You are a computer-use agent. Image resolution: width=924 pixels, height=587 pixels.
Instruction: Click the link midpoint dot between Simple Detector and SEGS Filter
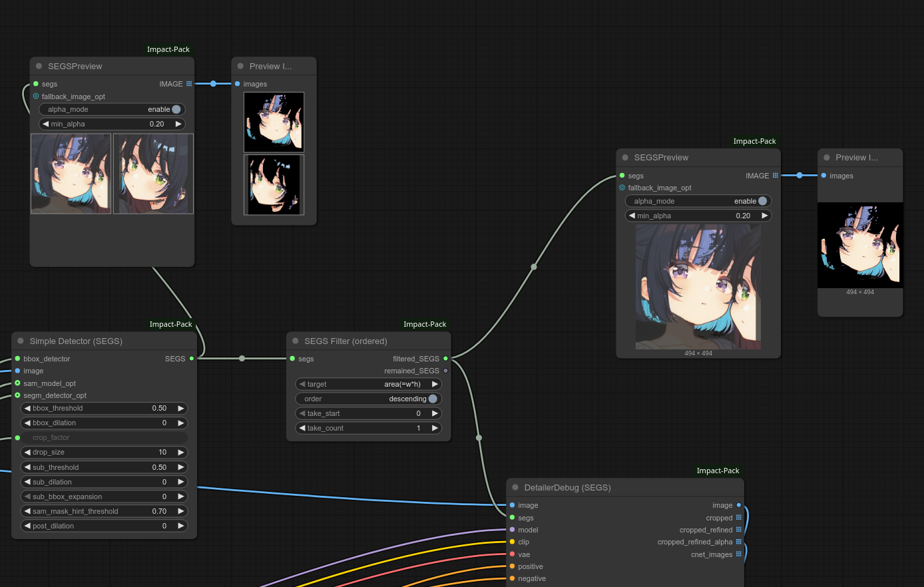[x=242, y=359]
